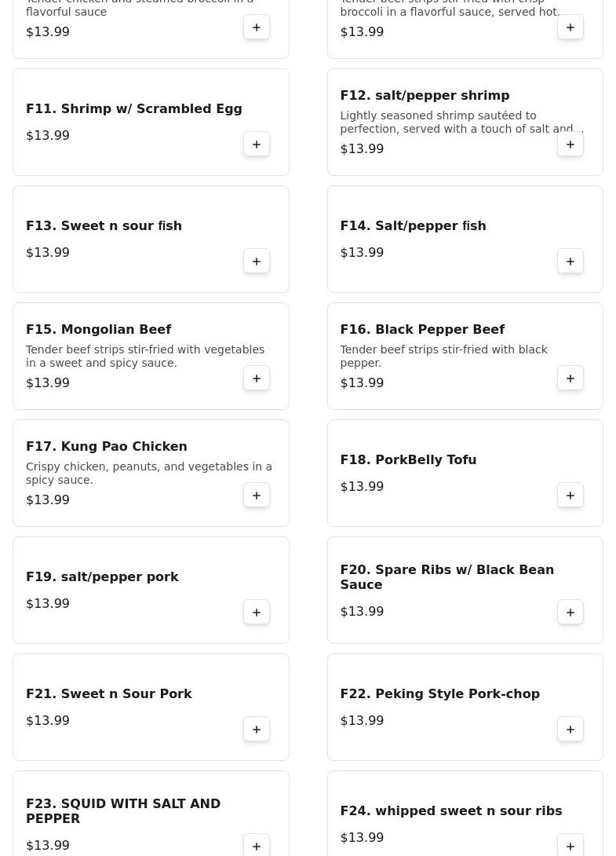Click plus button for F12 salt/pepper shrimp
Image resolution: width=616 pixels, height=856 pixels.
pyautogui.click(x=570, y=144)
